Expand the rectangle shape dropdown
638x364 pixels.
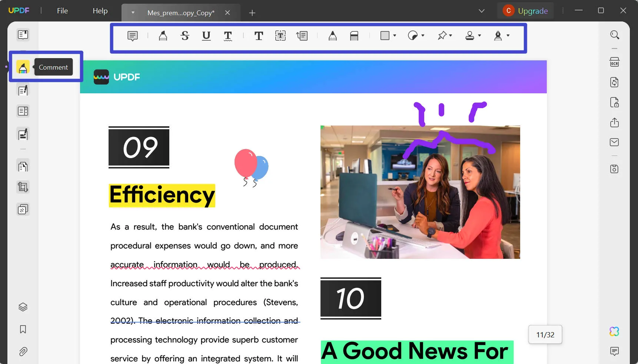tap(395, 36)
